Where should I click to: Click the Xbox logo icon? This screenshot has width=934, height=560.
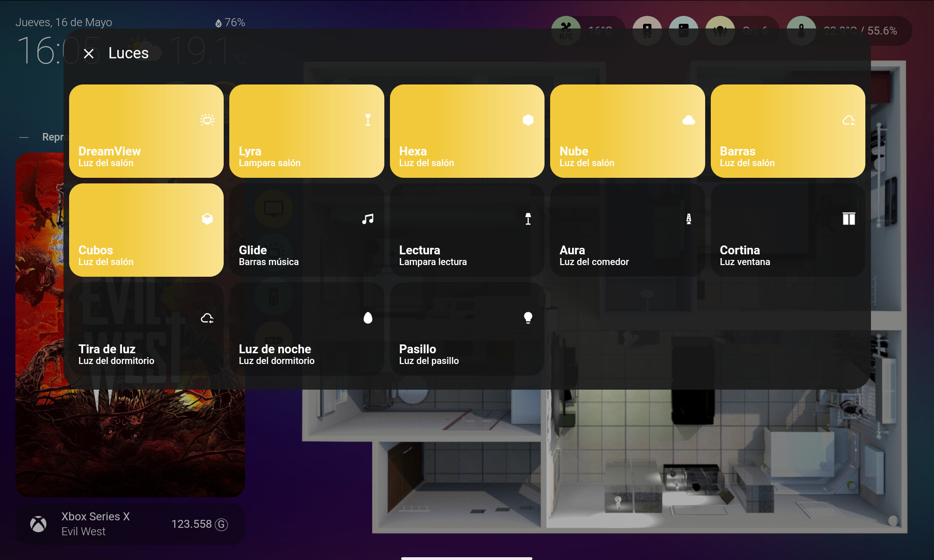pos(38,524)
